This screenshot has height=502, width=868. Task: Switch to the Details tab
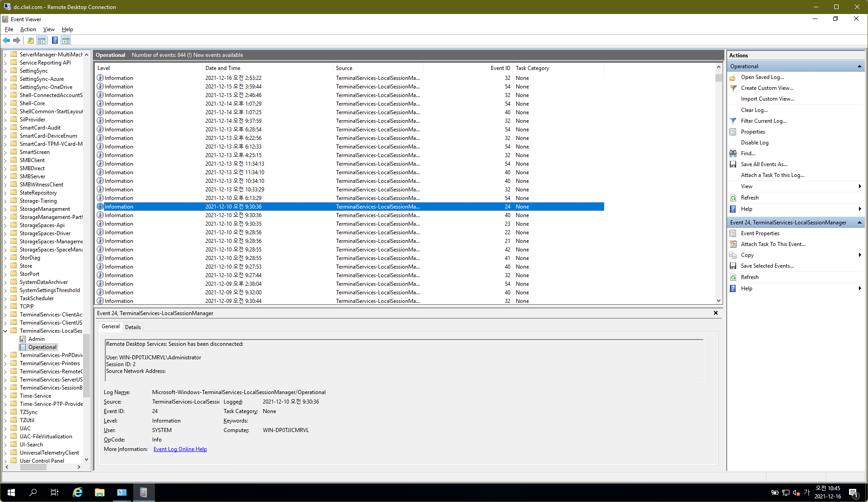133,327
